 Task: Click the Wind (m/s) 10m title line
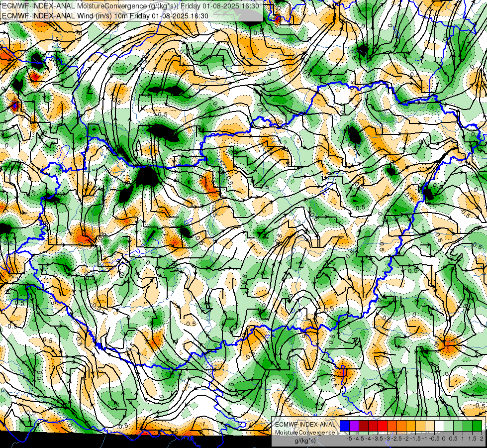tap(105, 16)
